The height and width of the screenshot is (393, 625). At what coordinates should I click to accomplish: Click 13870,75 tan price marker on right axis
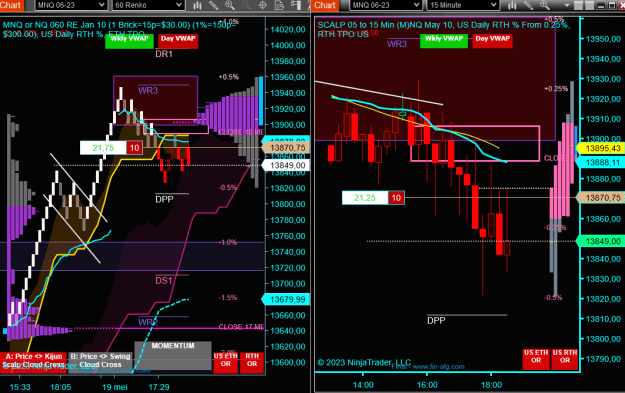[x=602, y=198]
